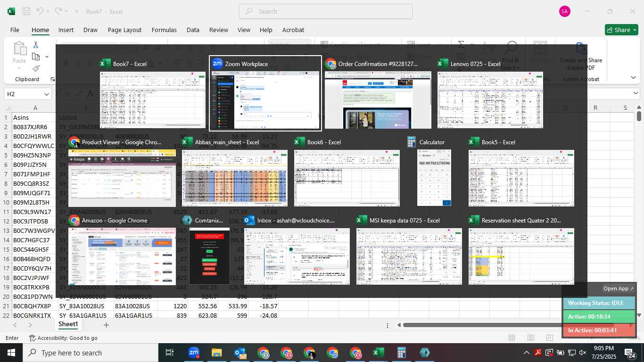
Task: Click previous sheet navigation arrow
Action: tap(15, 325)
